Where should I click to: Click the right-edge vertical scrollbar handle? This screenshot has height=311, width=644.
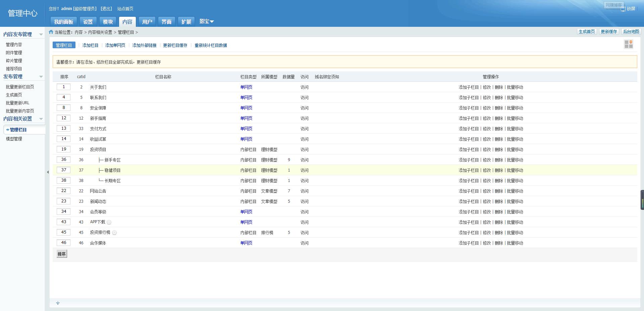[x=642, y=200]
